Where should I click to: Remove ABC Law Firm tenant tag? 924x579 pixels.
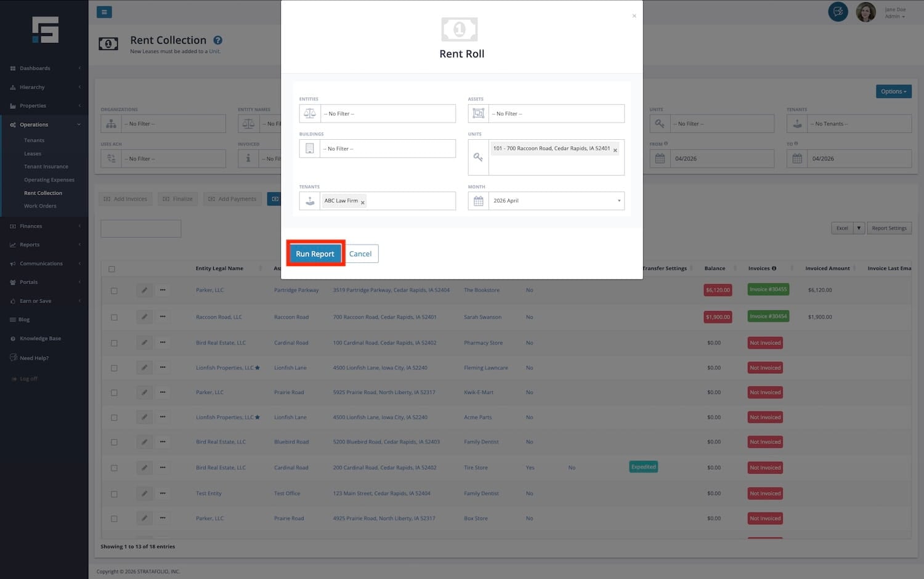coord(363,203)
